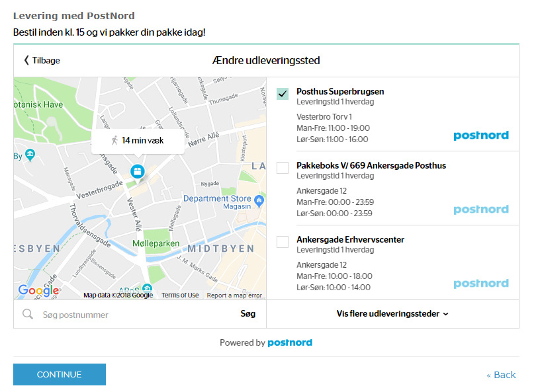Viewport: 540px width, 392px height.
Task: Click the Nørre Allé street label
Action: tap(204, 139)
